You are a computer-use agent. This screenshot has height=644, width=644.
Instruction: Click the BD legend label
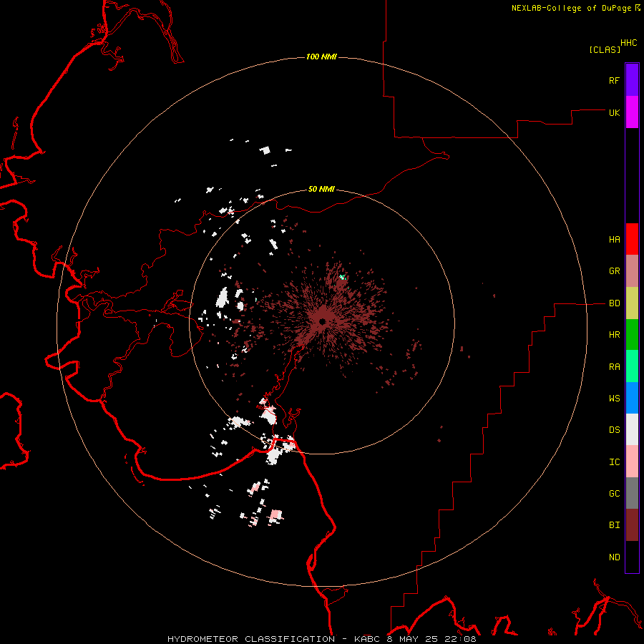tap(614, 303)
